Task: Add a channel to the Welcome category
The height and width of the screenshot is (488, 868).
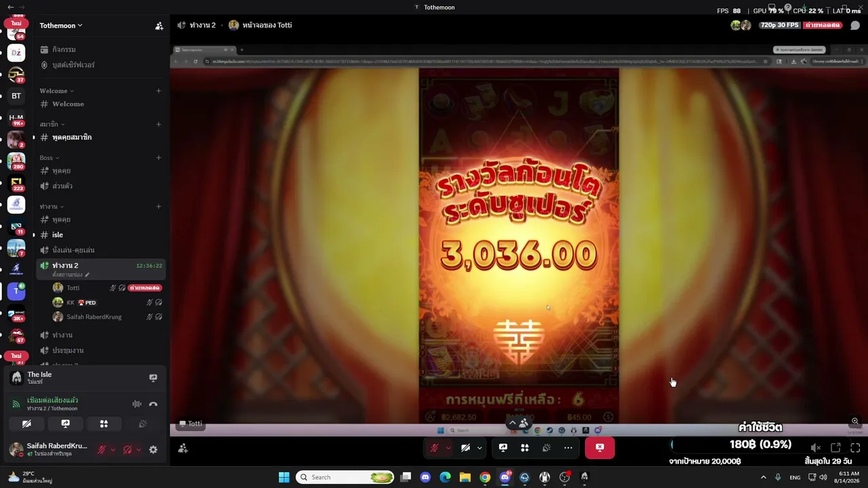Action: pos(159,91)
